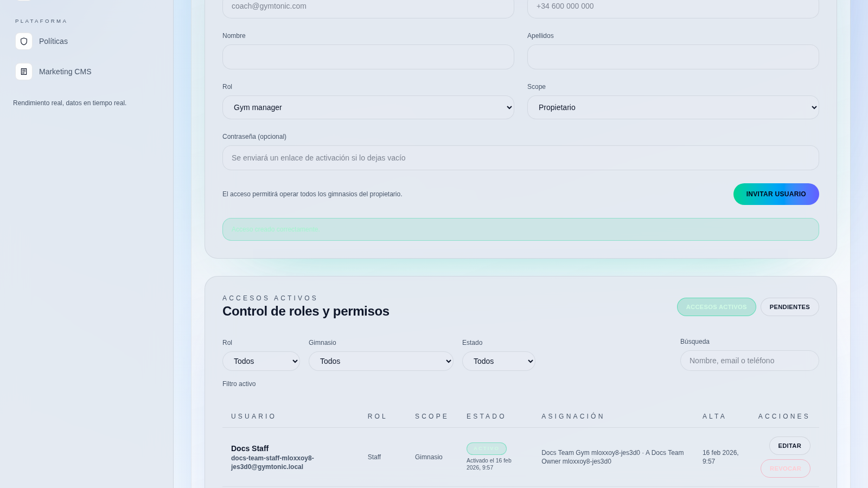The height and width of the screenshot is (488, 868).
Task: Switch to the Accesos Activos tab
Action: (x=716, y=307)
